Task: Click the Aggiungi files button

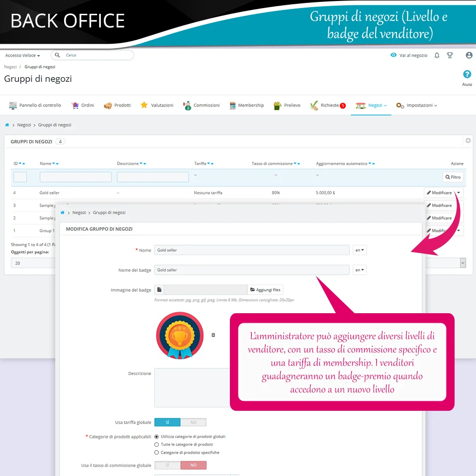Action: pos(266,289)
